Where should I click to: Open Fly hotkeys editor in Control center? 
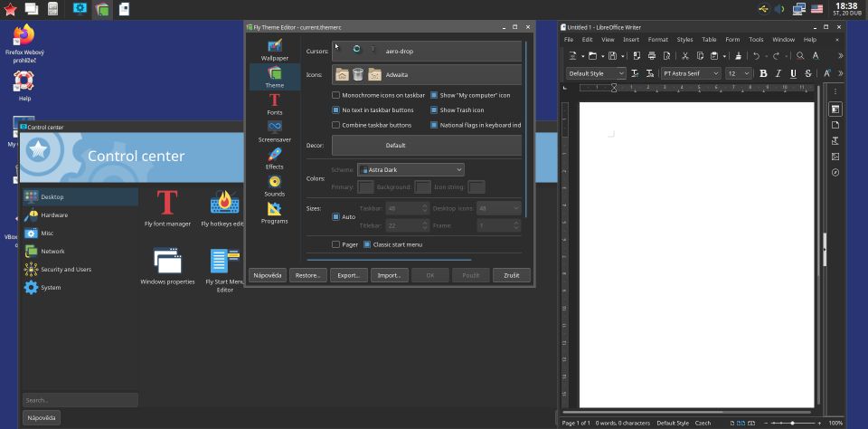tap(224, 208)
